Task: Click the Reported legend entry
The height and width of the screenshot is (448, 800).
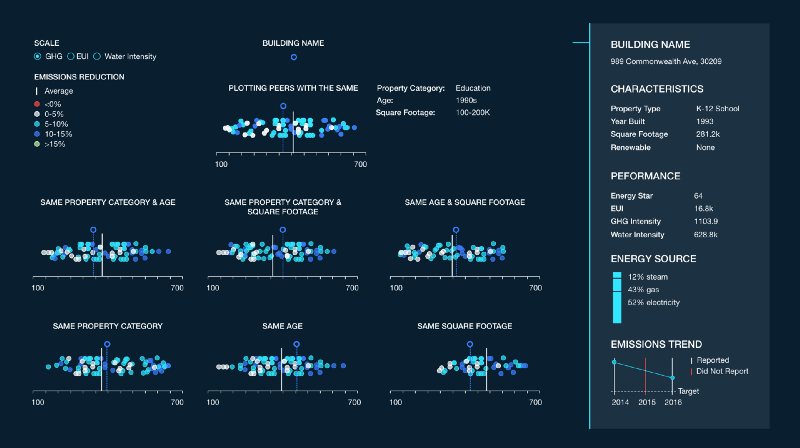Action: point(710,360)
